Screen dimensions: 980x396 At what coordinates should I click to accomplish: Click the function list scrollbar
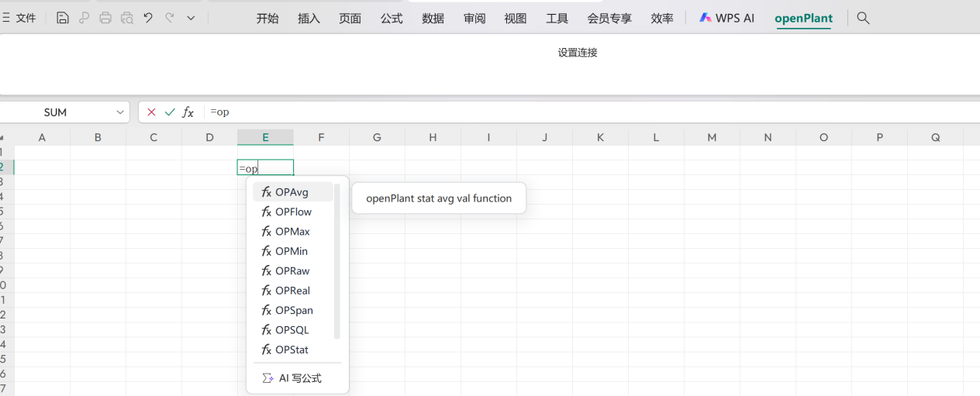337,261
